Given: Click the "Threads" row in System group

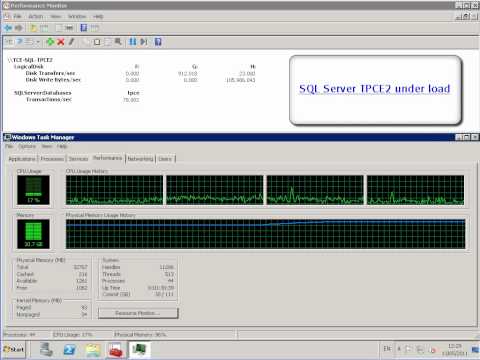Looking at the screenshot, I should [138, 274].
